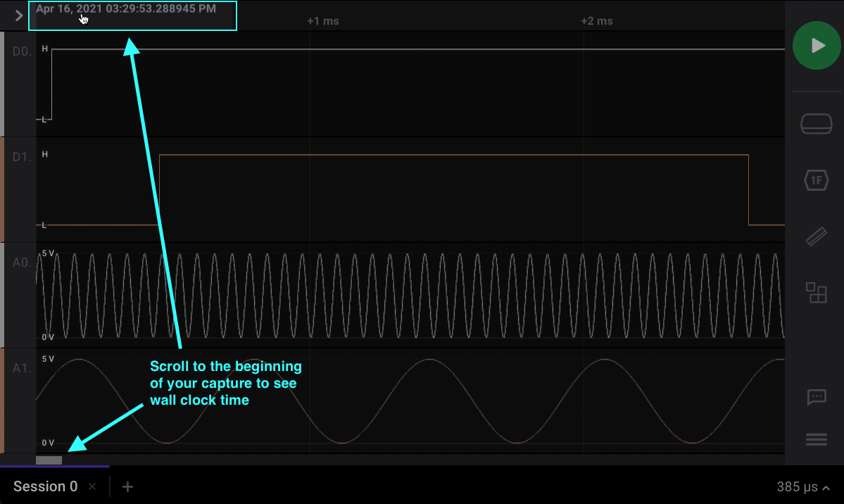Open the Analyzers panel hexagon icon
Viewport: 844px width, 504px height.
[817, 180]
